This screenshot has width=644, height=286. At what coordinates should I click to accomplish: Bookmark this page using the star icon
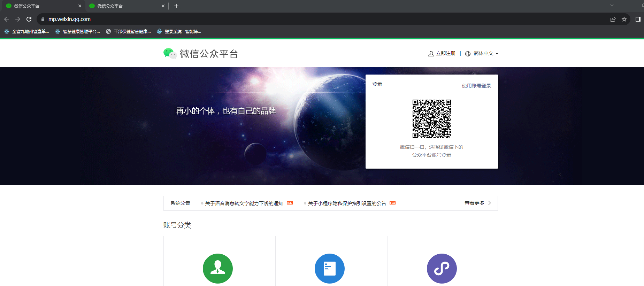[624, 19]
